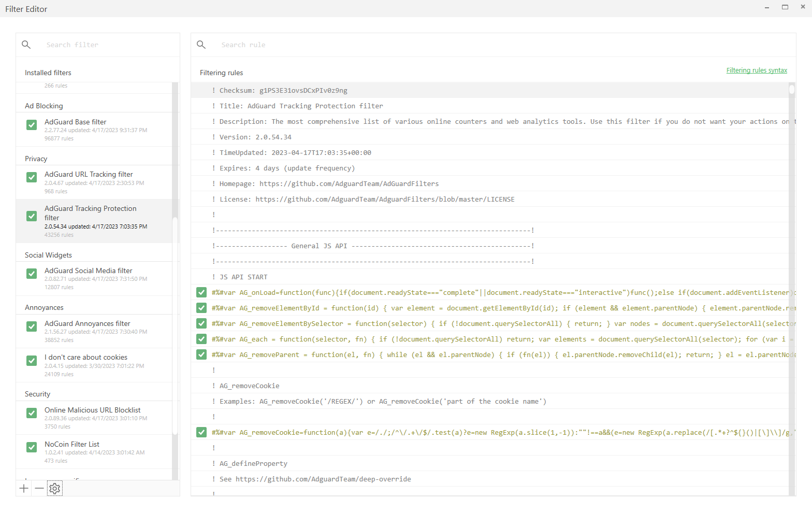Disable the AG_removeCookie rule checkbox
The height and width of the screenshot is (512, 812).
[x=201, y=432]
